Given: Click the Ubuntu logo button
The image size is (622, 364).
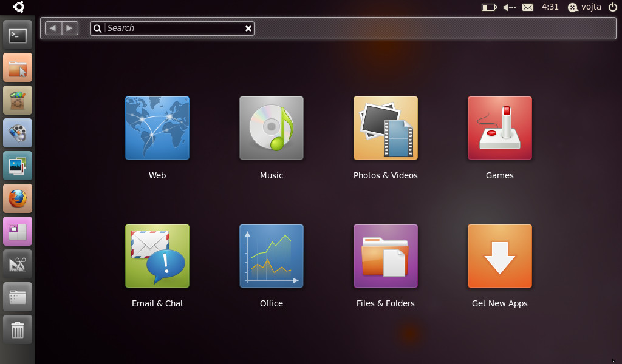Looking at the screenshot, I should (x=18, y=7).
